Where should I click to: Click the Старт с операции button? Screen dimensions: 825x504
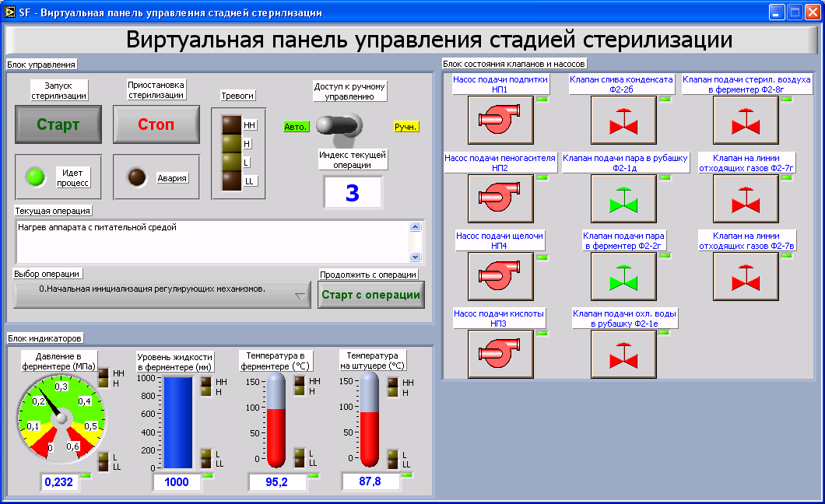tap(371, 295)
